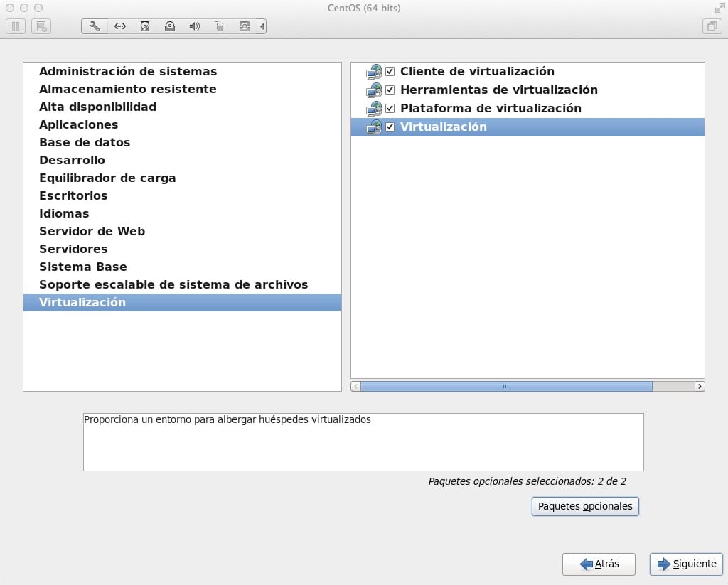Uncheck Herramientas de virtualización checkbox

[x=390, y=90]
